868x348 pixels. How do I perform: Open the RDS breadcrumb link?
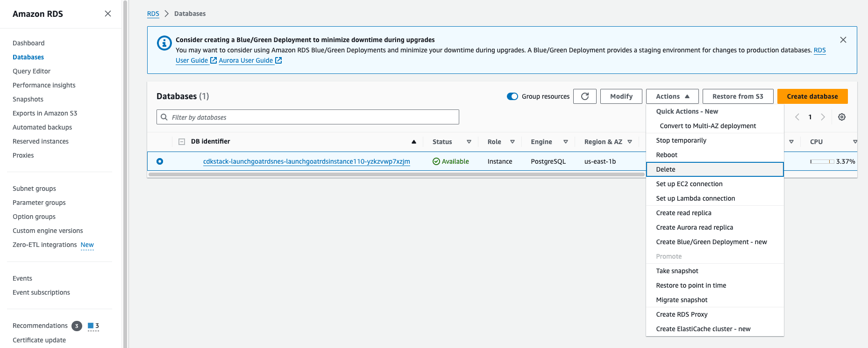[153, 14]
